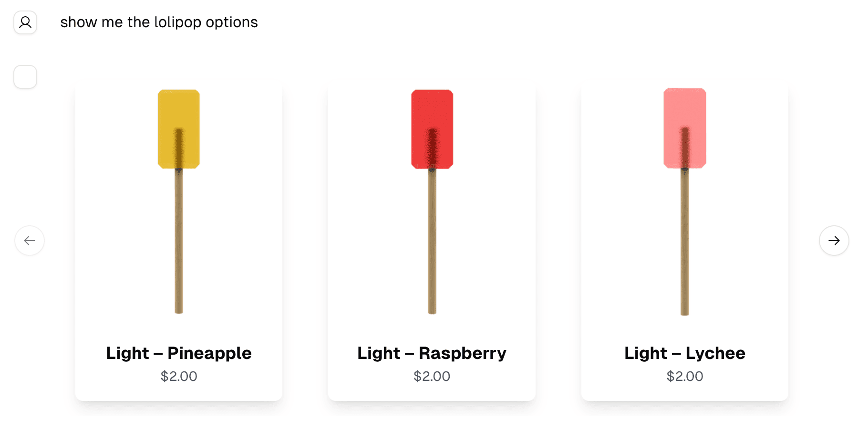
Task: Click the Raspberry $2.00 price
Action: click(432, 376)
